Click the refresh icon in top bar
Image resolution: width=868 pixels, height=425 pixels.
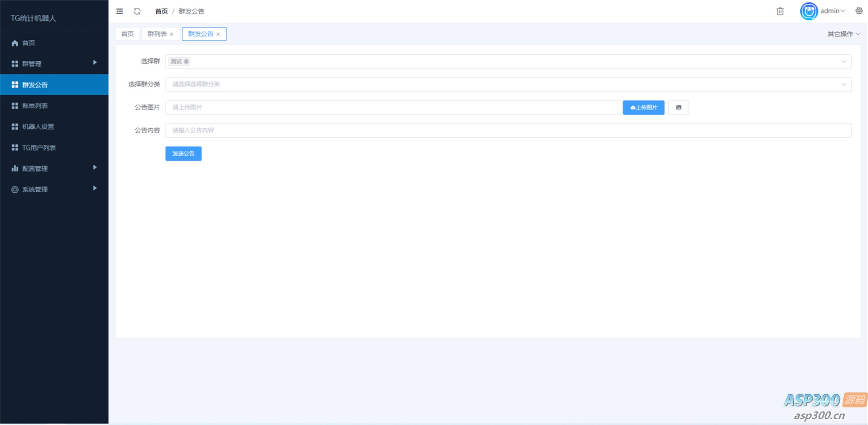137,11
